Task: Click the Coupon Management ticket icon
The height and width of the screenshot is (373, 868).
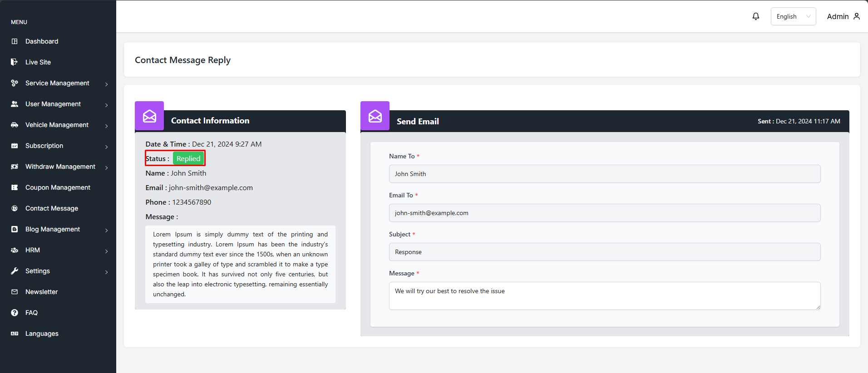Action: click(x=15, y=187)
